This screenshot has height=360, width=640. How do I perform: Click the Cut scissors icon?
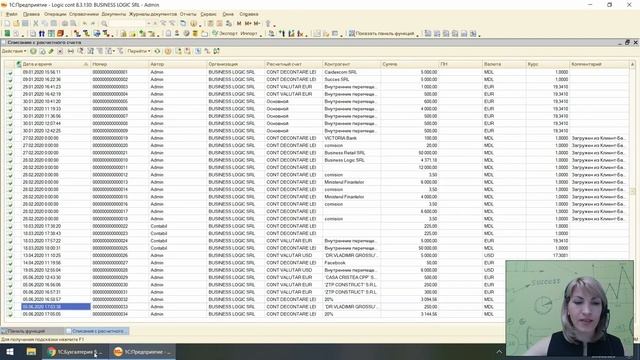36,24
